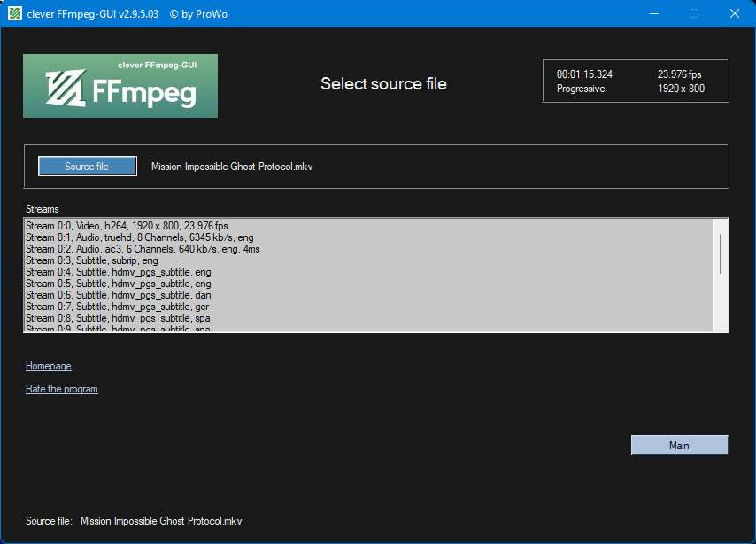Click the Progressive scan type label

[x=581, y=89]
